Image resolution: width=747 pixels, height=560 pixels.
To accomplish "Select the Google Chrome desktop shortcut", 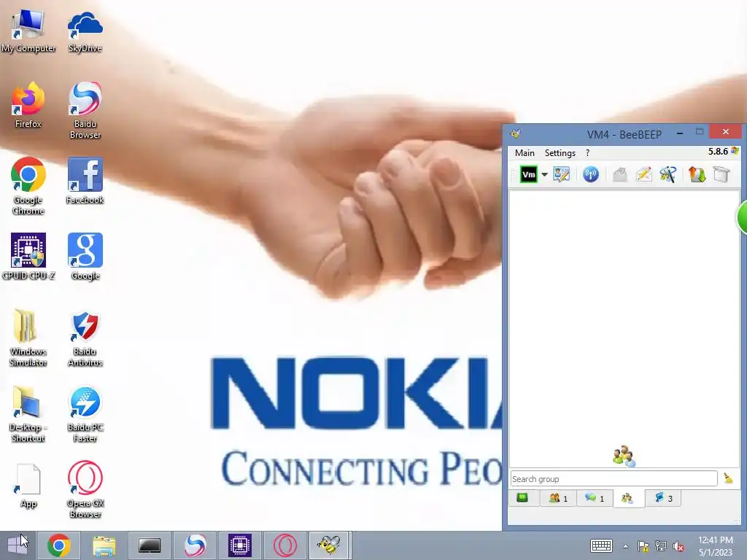I will click(28, 186).
